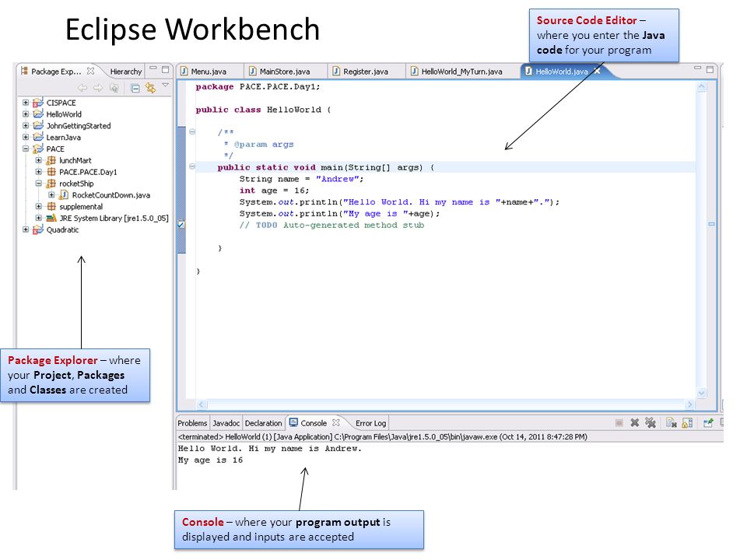The width and height of the screenshot is (747, 560).
Task: Switch to the Menu.java editor tab
Action: coord(209,72)
